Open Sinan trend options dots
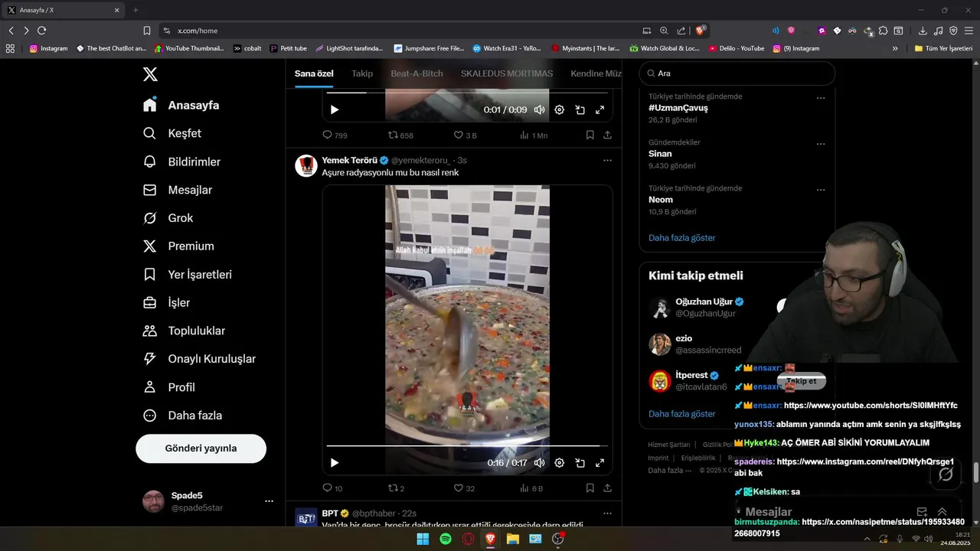The width and height of the screenshot is (980, 551). coord(821,144)
